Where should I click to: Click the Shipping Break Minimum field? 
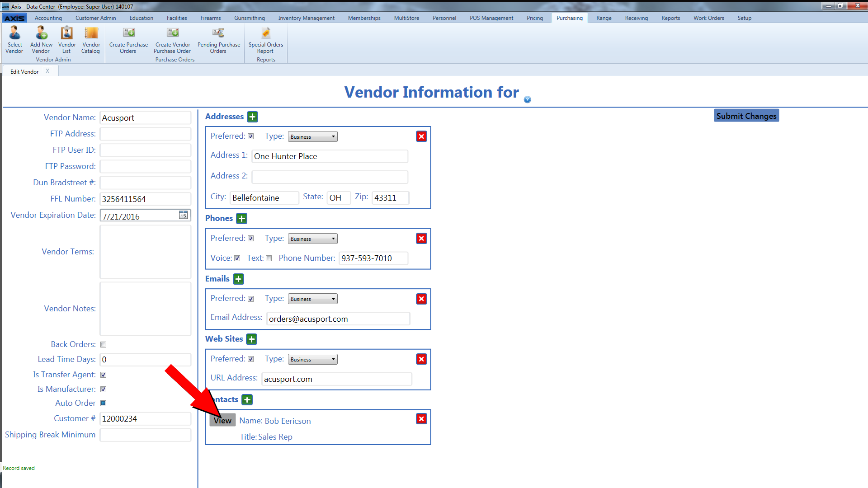[146, 435]
